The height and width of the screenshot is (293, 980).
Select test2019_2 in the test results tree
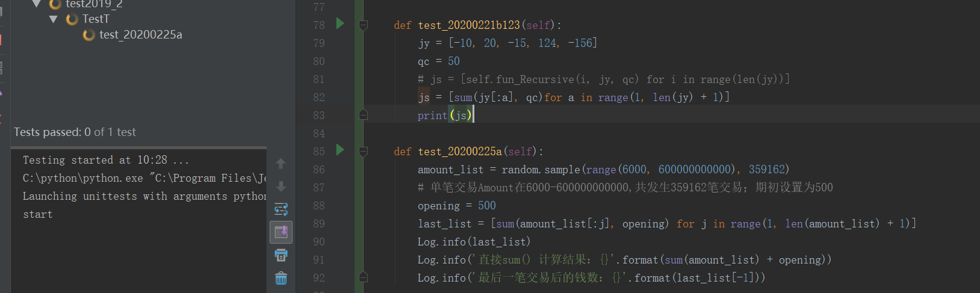click(x=94, y=4)
